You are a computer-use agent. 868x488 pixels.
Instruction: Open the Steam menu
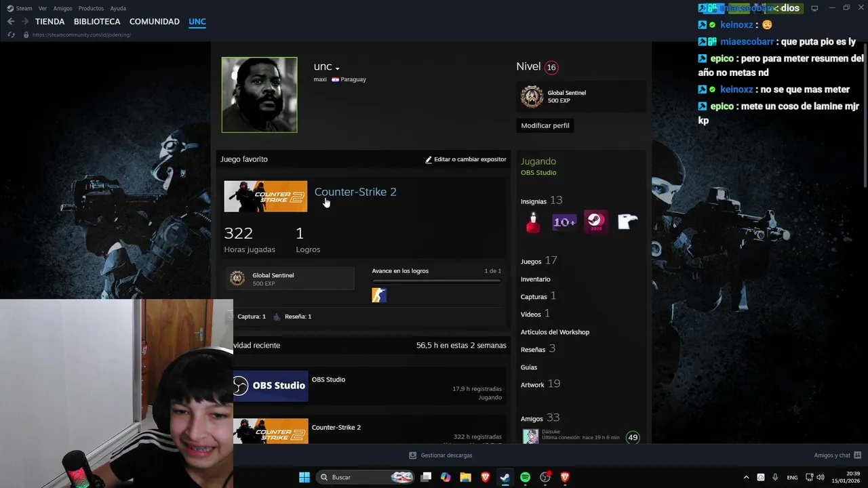click(20, 8)
